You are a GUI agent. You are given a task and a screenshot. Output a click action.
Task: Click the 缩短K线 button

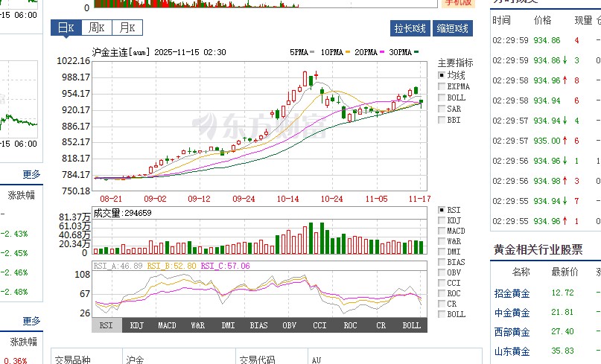(454, 28)
